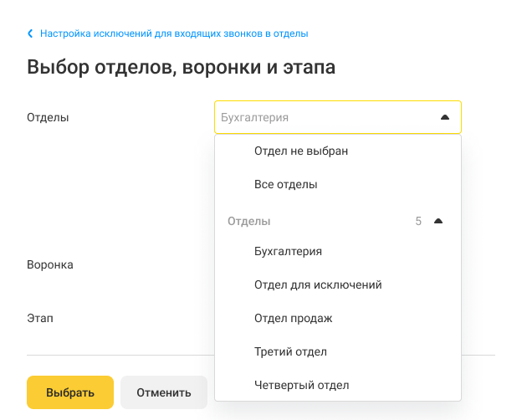
Task: Collapse the Отделы dropdown using its caret
Action: pos(445,117)
